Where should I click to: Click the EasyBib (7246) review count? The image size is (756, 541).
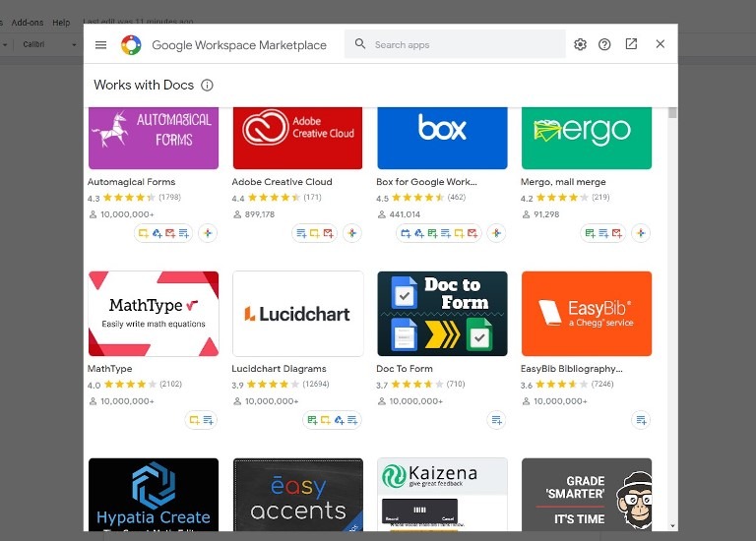click(602, 384)
